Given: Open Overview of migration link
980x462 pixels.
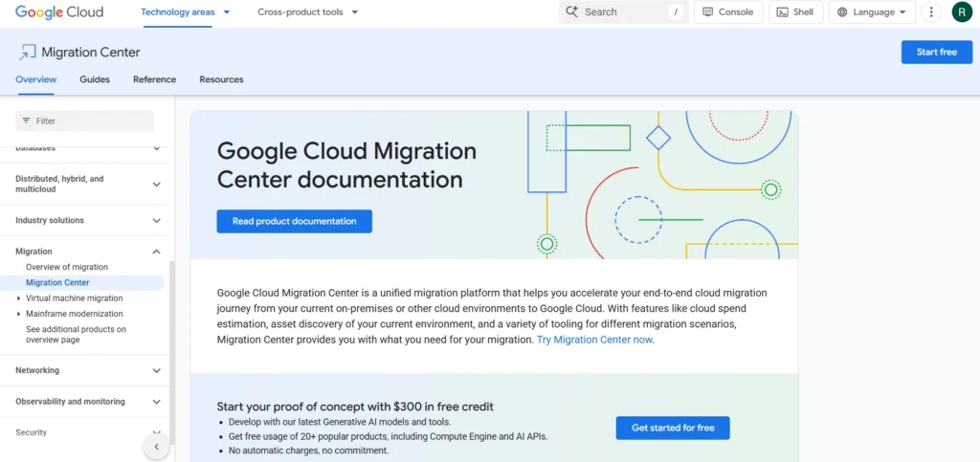Looking at the screenshot, I should coord(67,267).
